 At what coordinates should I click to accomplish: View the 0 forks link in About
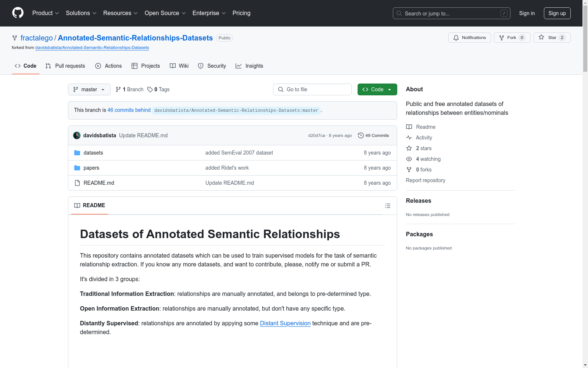(x=419, y=170)
